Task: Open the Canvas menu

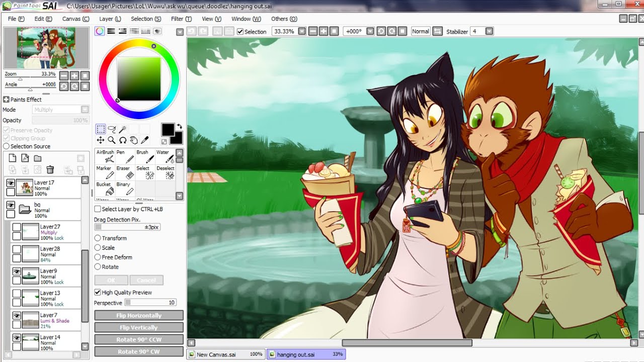Action: (x=75, y=19)
